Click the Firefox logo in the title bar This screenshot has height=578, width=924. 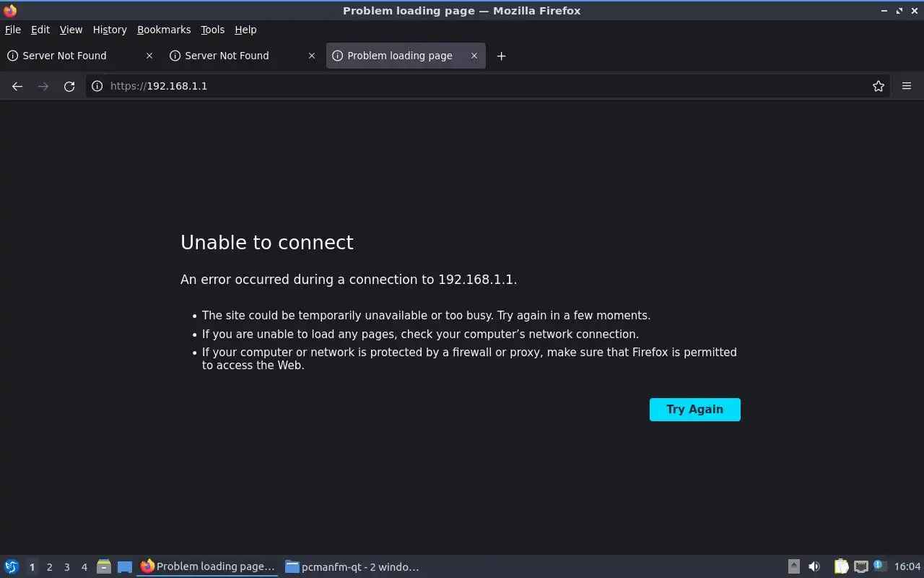click(x=10, y=11)
